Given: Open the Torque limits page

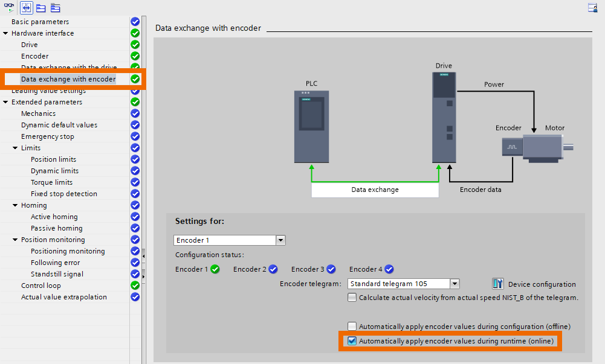Looking at the screenshot, I should [52, 182].
